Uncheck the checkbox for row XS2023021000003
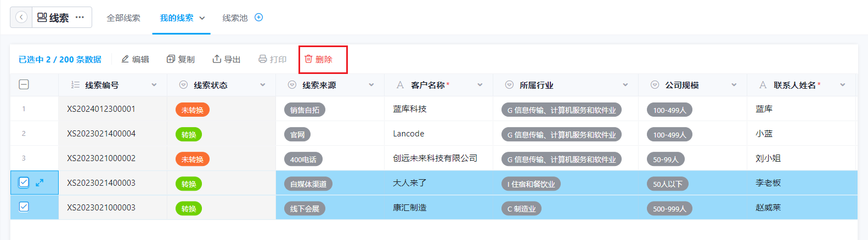This screenshot has height=240, width=868. [24, 207]
